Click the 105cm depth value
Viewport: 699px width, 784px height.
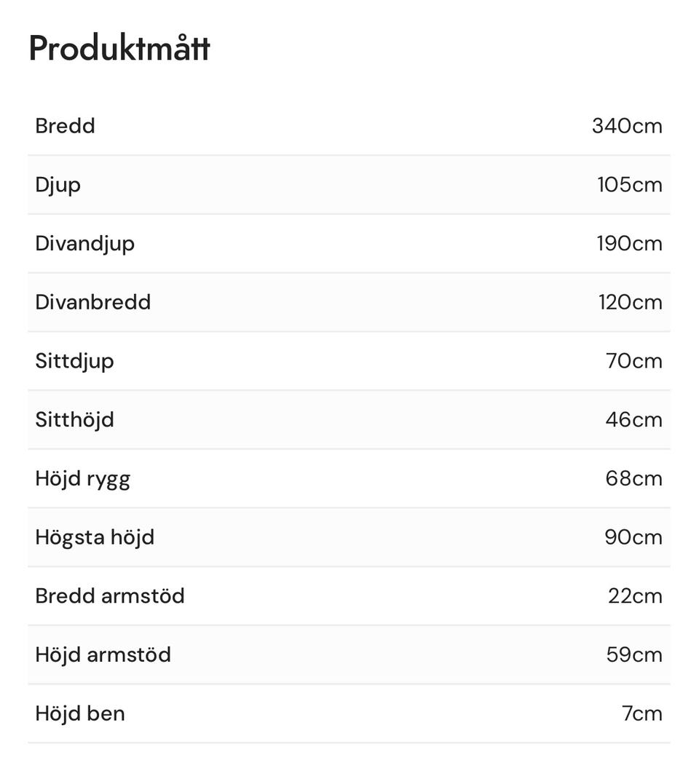point(630,185)
